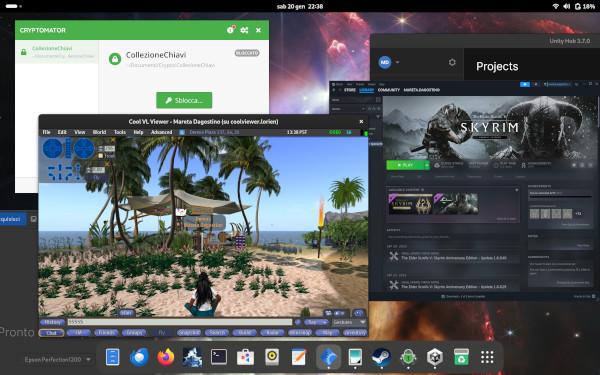Open the Terminal from the dock

[219, 357]
